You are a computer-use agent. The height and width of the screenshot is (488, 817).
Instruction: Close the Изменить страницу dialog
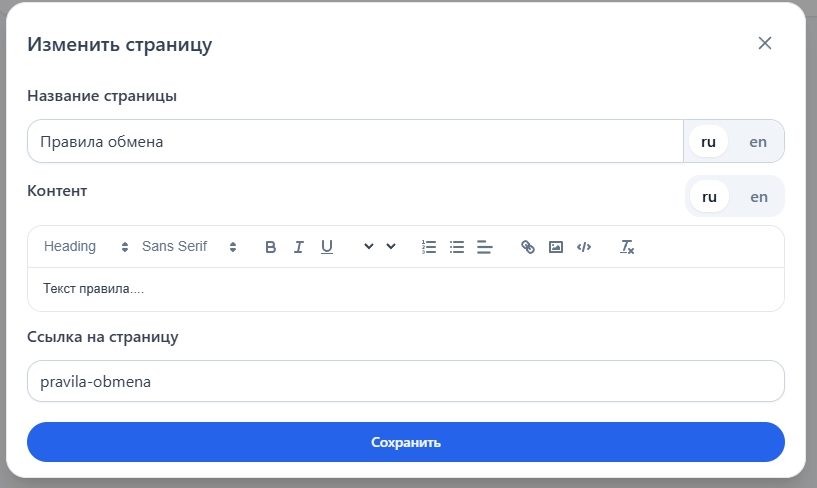tap(765, 43)
